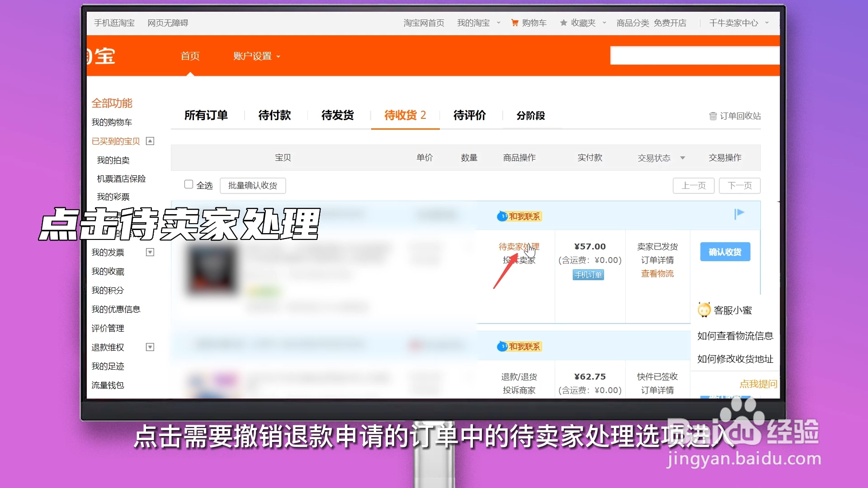
Task: Click the 点我提问 link
Action: pos(758,384)
